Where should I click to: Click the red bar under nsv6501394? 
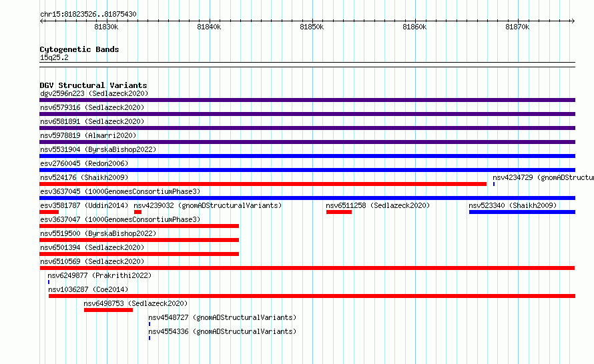(139, 254)
